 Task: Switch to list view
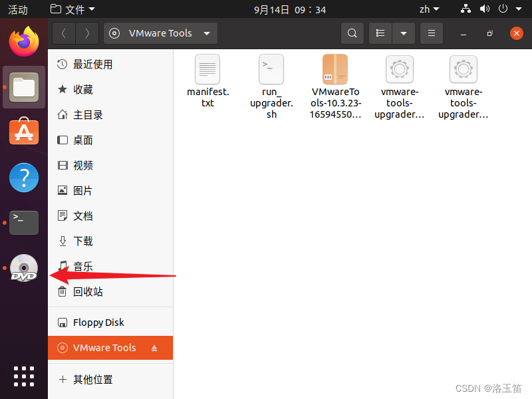click(380, 33)
